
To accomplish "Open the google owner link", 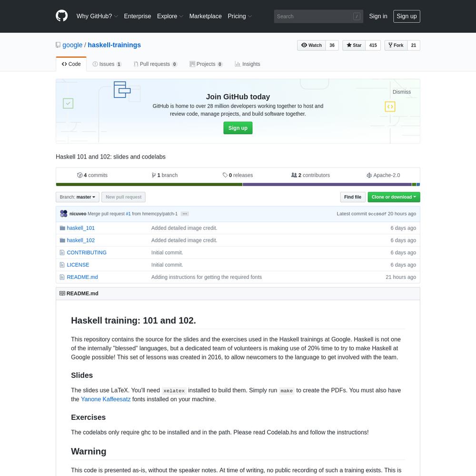I will pos(72,45).
